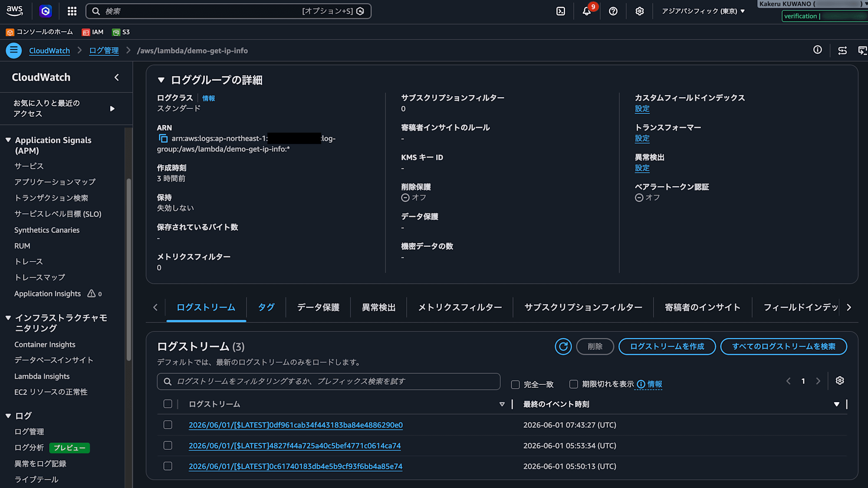This screenshot has height=488, width=868.
Task: Toggle the hamburger navigation menu
Action: (14, 50)
